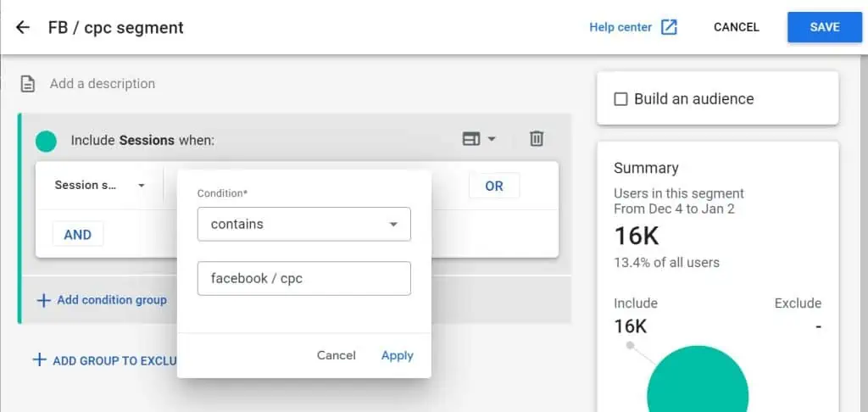The width and height of the screenshot is (868, 412).
Task: Click the Include Sessions when label
Action: tap(142, 141)
